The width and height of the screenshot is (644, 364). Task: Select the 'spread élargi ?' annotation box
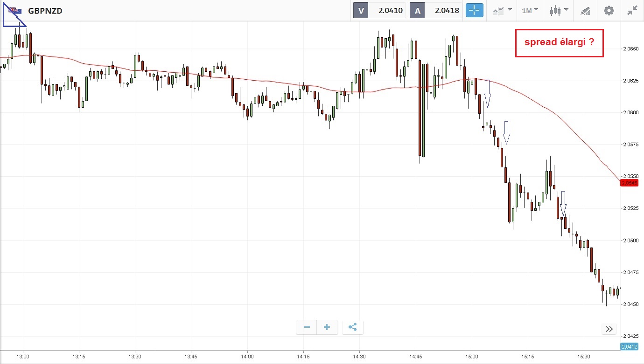pyautogui.click(x=559, y=43)
